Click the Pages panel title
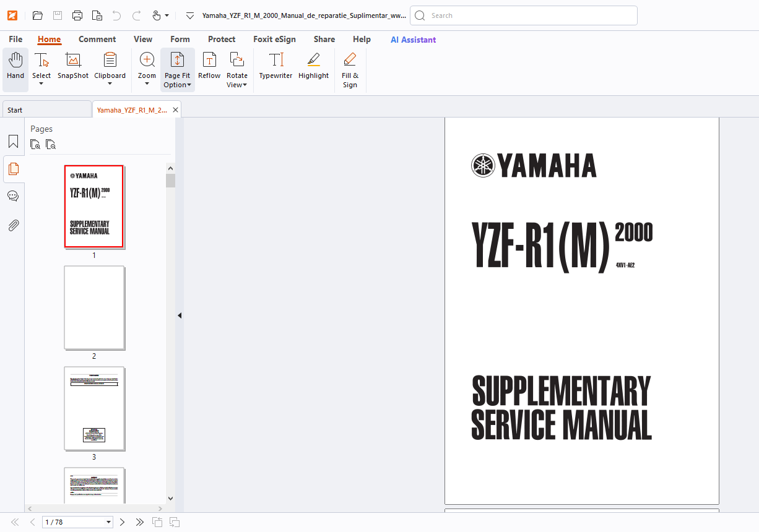759x532 pixels. tap(41, 129)
